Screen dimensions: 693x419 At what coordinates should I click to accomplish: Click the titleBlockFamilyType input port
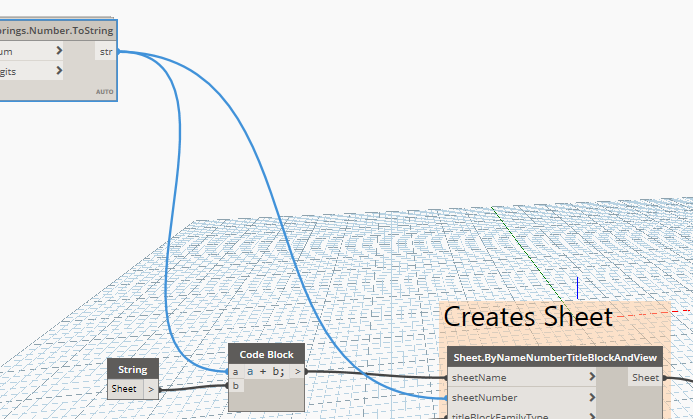tap(500, 414)
